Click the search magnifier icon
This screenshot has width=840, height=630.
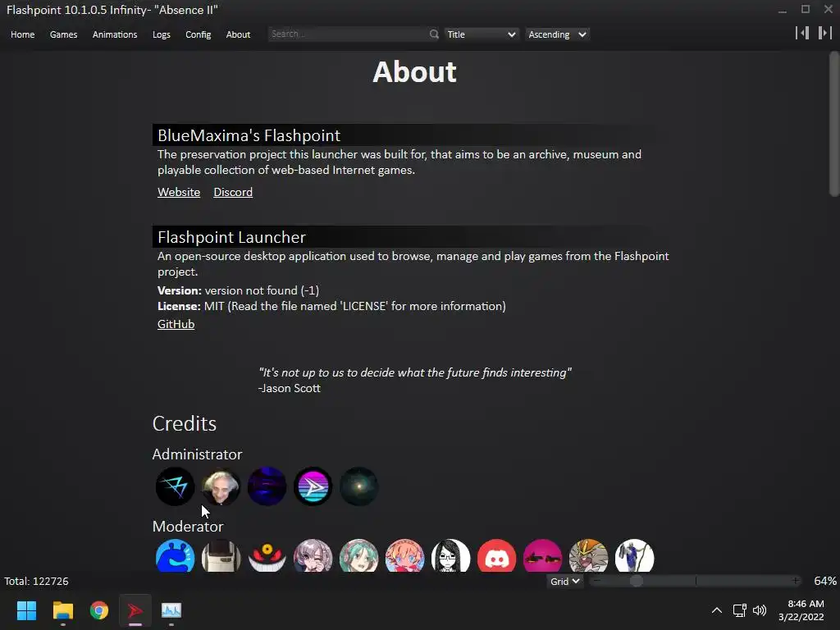coord(433,34)
